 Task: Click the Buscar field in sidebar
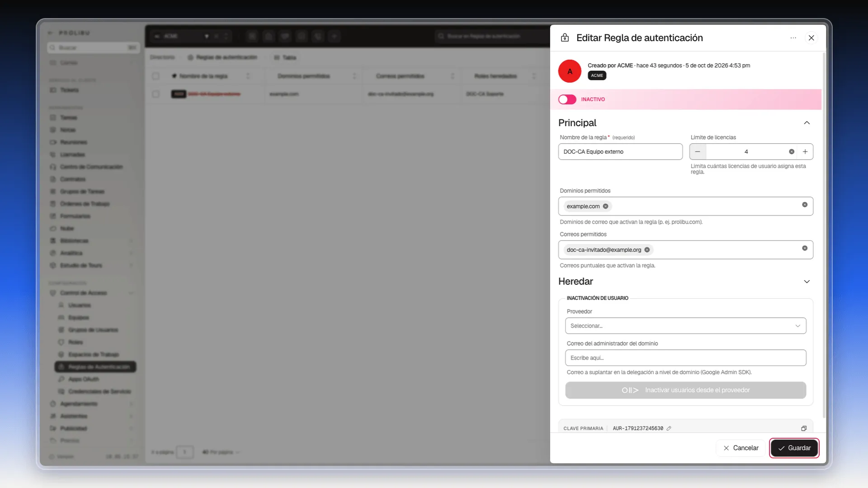coord(93,47)
